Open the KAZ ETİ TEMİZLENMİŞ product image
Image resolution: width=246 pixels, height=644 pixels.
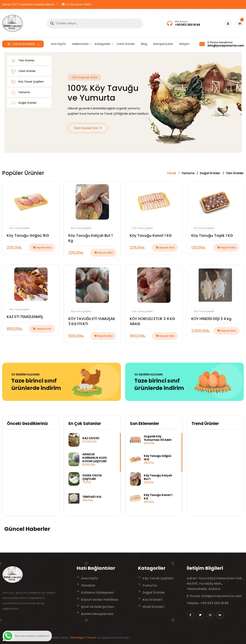[31, 284]
